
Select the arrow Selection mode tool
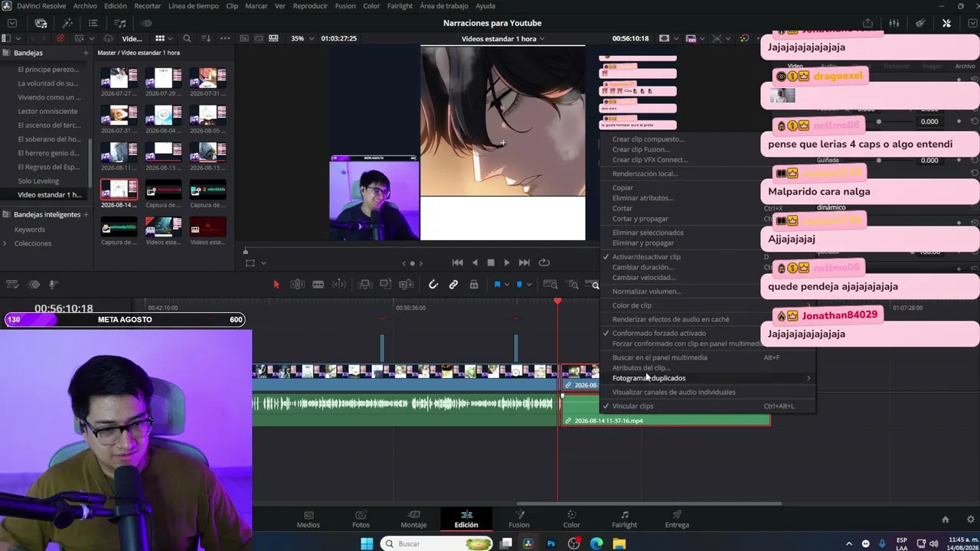(x=276, y=285)
